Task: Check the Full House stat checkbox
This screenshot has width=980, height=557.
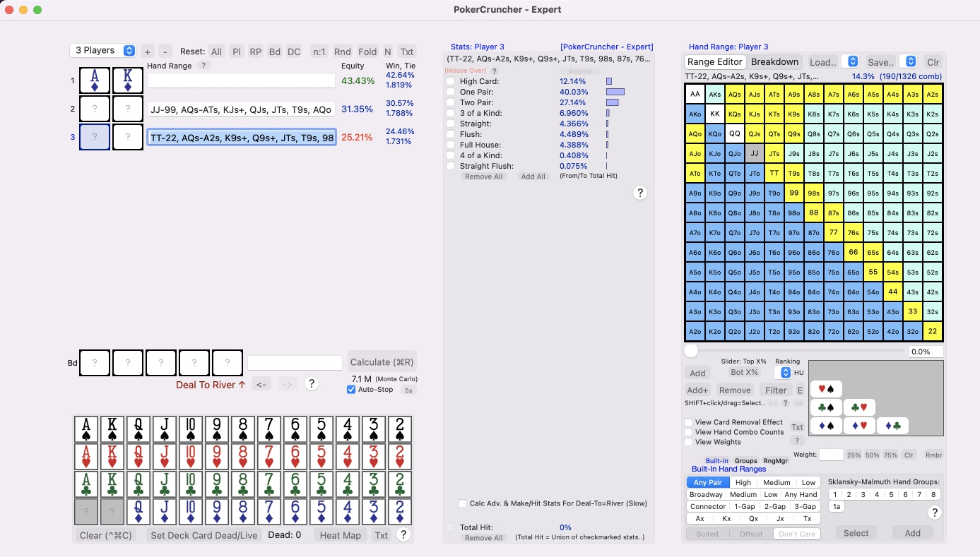Action: click(x=450, y=145)
